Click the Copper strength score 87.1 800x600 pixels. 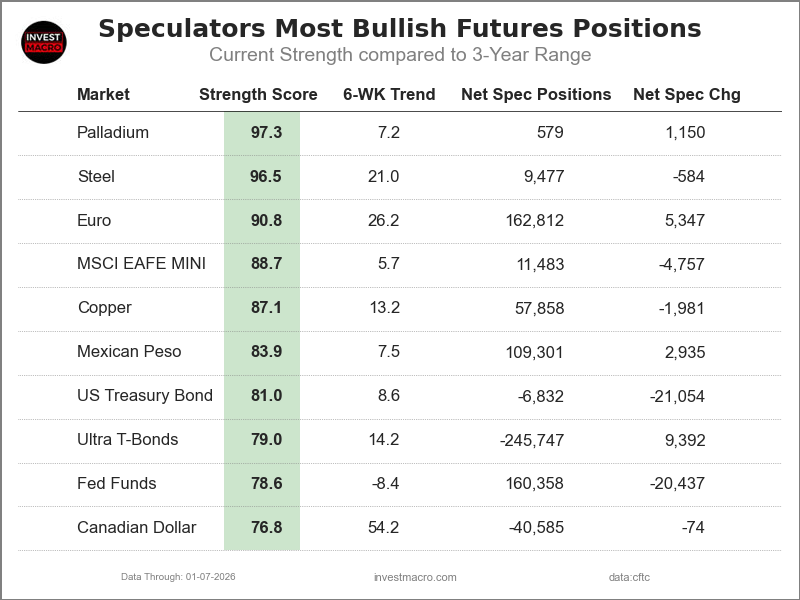coord(266,308)
